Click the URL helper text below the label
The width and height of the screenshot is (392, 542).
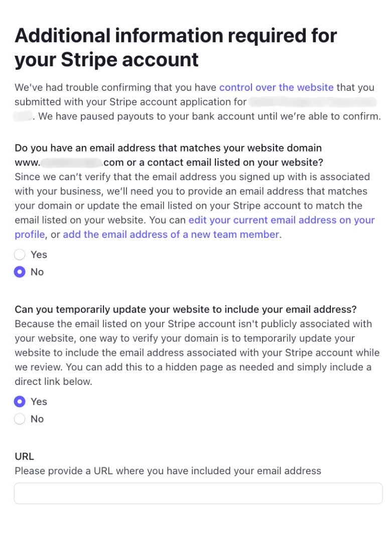click(168, 471)
